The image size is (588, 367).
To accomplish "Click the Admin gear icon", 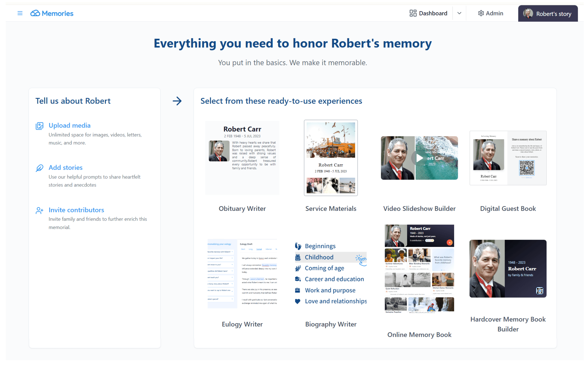I will 481,13.
